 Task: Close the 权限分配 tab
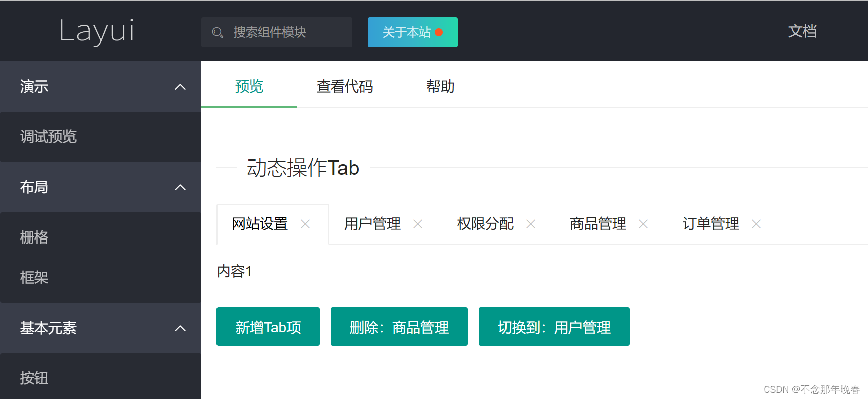coord(531,224)
